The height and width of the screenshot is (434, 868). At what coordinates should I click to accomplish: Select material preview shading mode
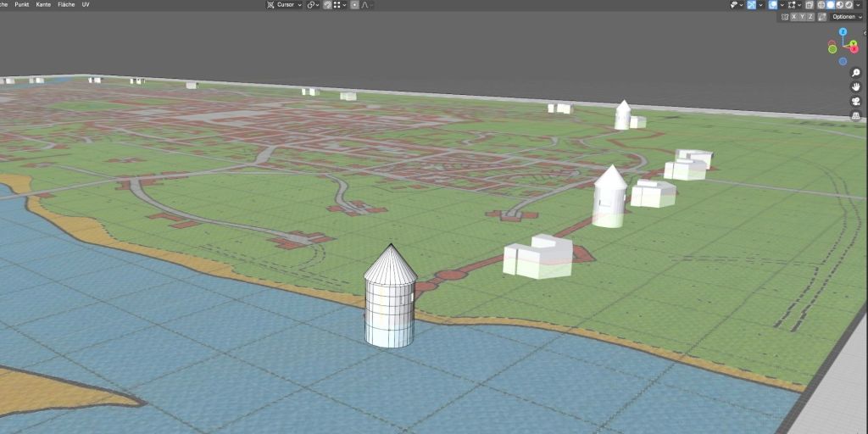click(840, 5)
